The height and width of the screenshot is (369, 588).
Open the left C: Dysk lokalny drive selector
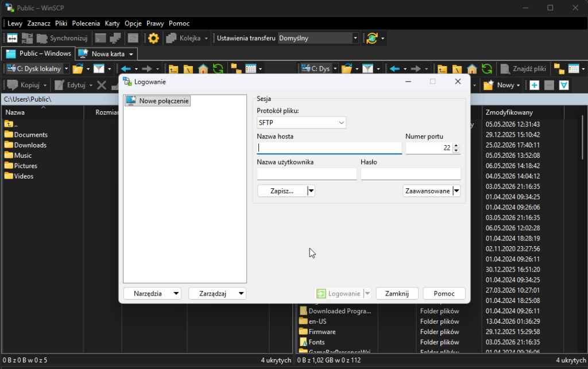38,68
